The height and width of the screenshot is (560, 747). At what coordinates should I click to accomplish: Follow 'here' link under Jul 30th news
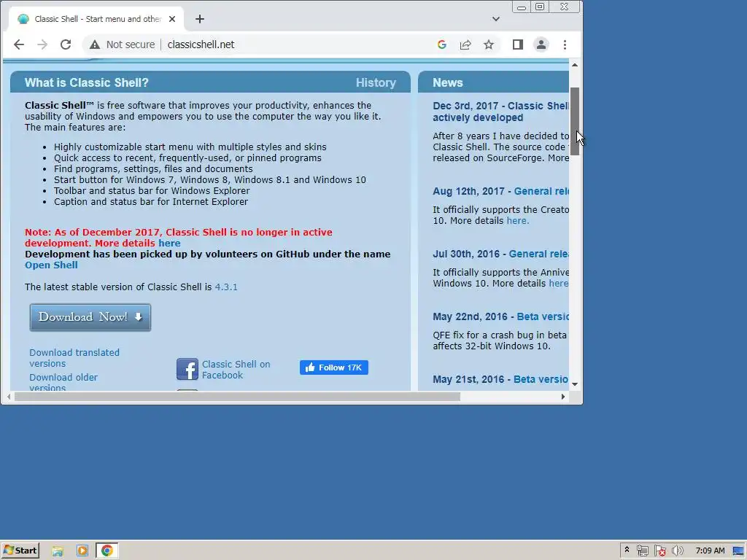558,284
